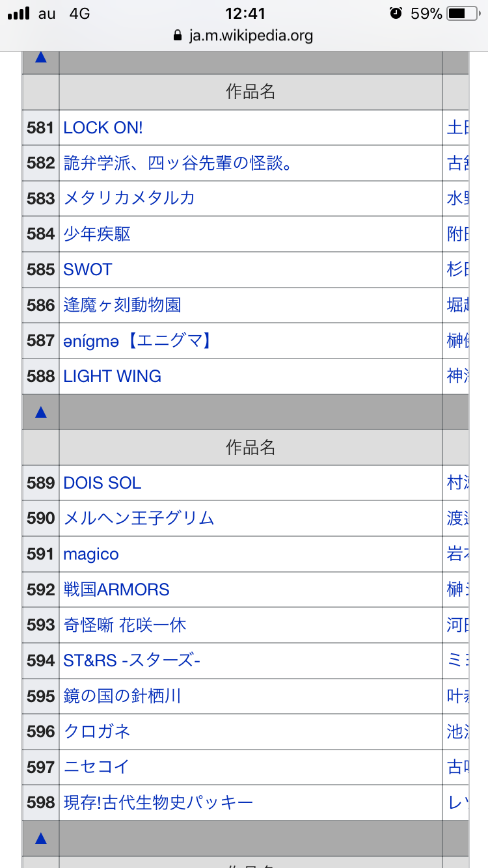Open the LOCK ON! article link

[x=103, y=128]
